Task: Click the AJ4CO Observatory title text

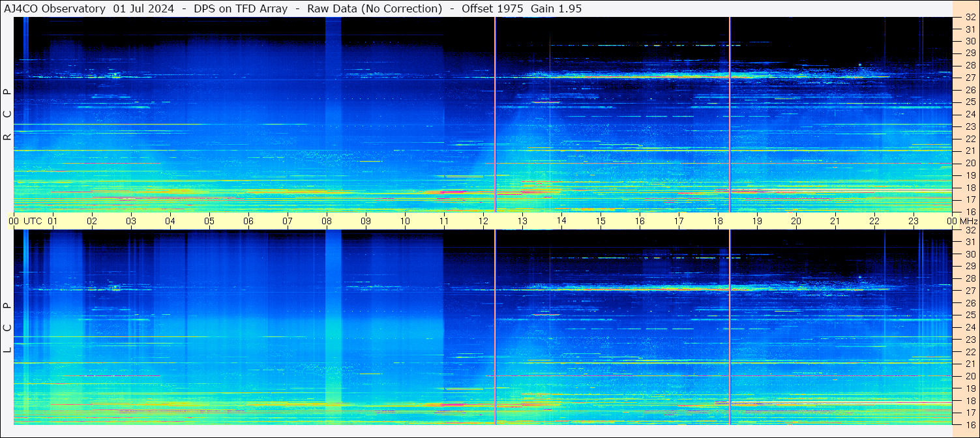Action: coord(55,8)
